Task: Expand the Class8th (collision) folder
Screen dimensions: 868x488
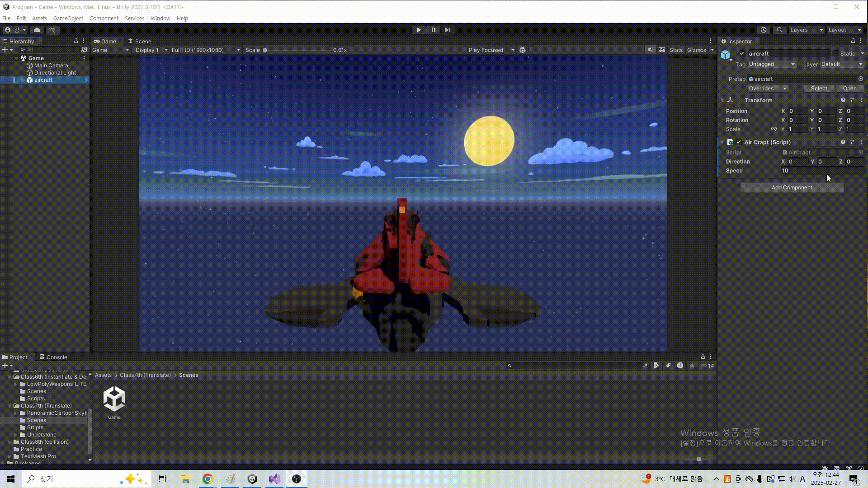Action: click(9, 442)
